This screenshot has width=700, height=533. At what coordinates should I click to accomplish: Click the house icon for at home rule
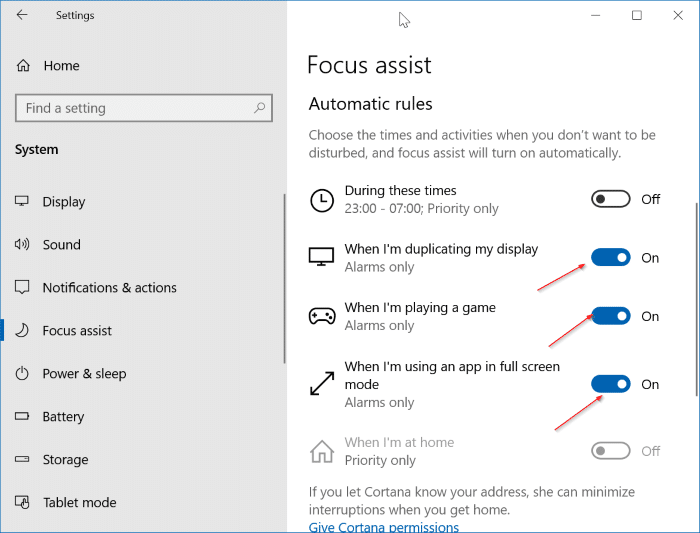coord(322,451)
